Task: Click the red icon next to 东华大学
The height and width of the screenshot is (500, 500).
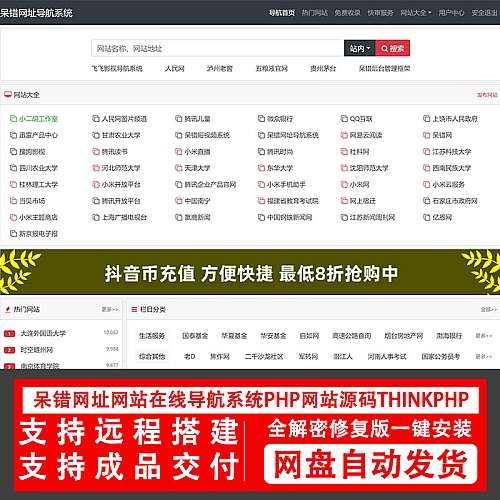Action: tap(261, 168)
